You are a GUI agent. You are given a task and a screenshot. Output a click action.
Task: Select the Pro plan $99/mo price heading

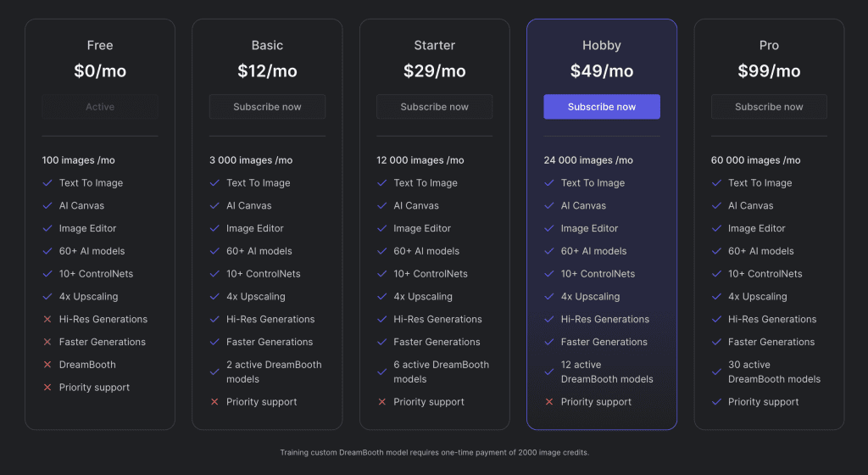(769, 71)
